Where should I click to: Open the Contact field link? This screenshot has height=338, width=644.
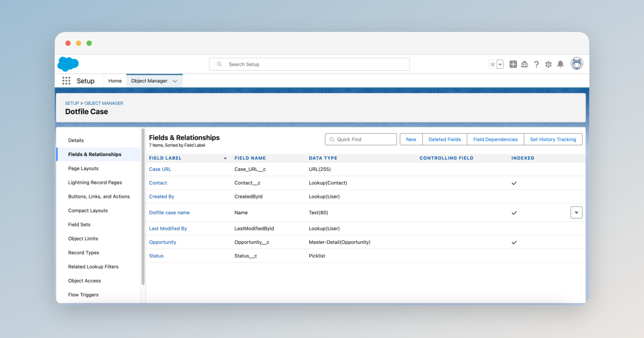click(158, 183)
